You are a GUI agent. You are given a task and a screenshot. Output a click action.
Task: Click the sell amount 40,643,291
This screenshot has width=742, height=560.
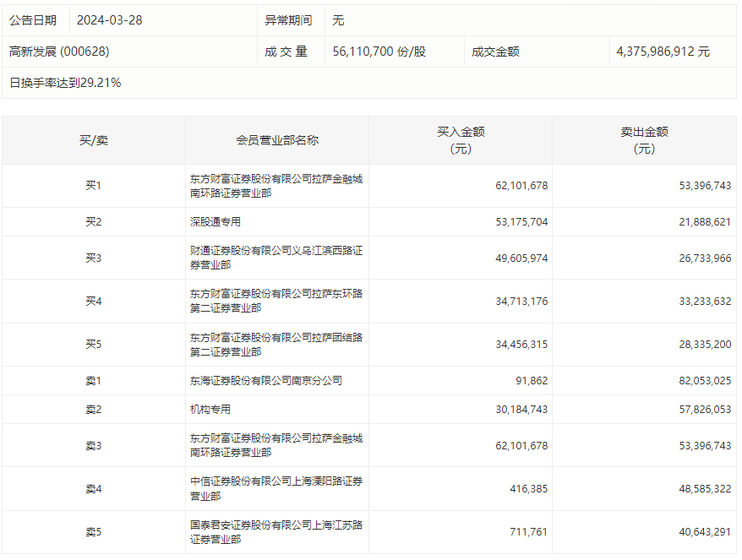[705, 532]
